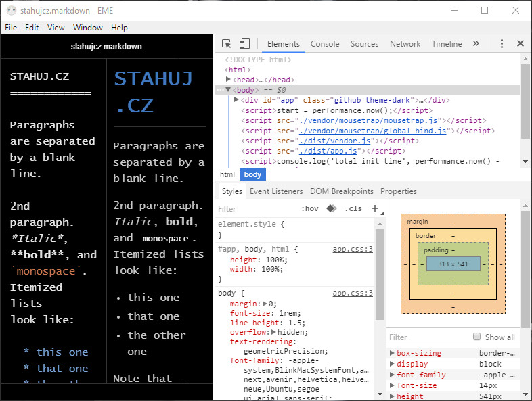Toggle the device toolbar icon
The height and width of the screenshot is (401, 532).
[244, 43]
